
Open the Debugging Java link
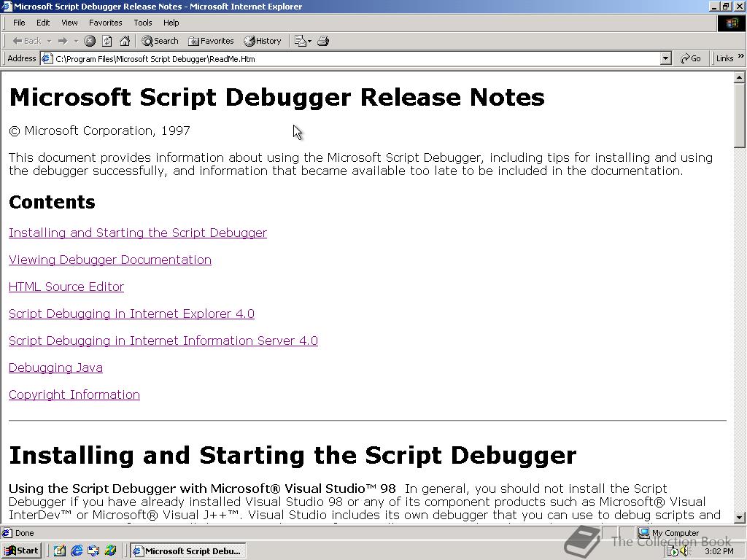(x=55, y=368)
